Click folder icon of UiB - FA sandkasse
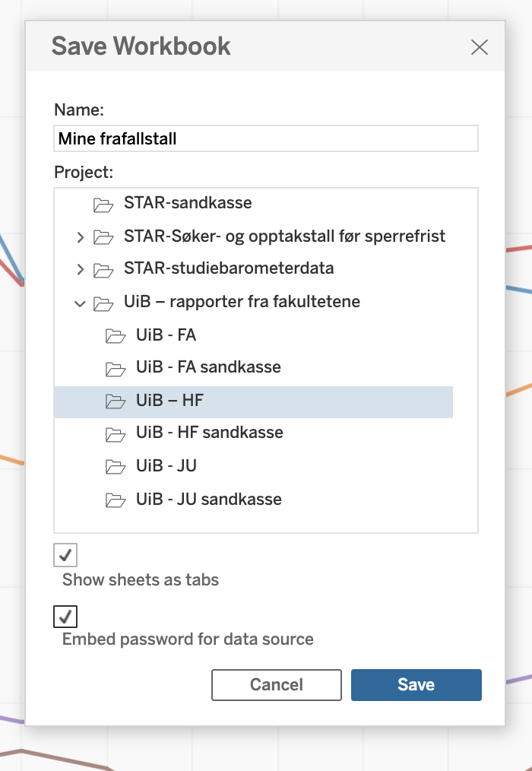Screen dimensions: 532x771 (x=115, y=368)
